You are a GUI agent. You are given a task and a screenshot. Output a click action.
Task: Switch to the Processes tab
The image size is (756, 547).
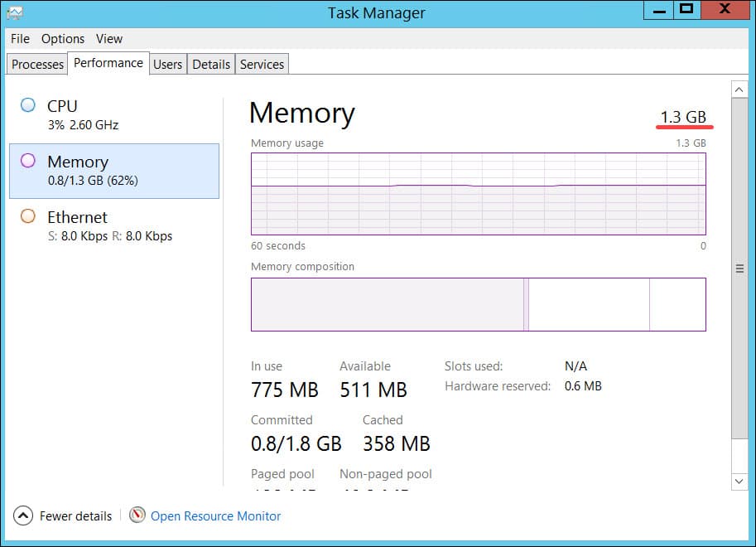37,64
